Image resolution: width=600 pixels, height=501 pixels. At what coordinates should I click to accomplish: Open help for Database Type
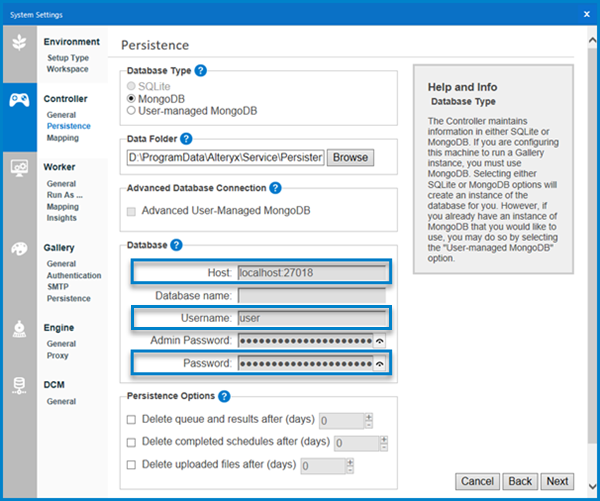point(201,70)
